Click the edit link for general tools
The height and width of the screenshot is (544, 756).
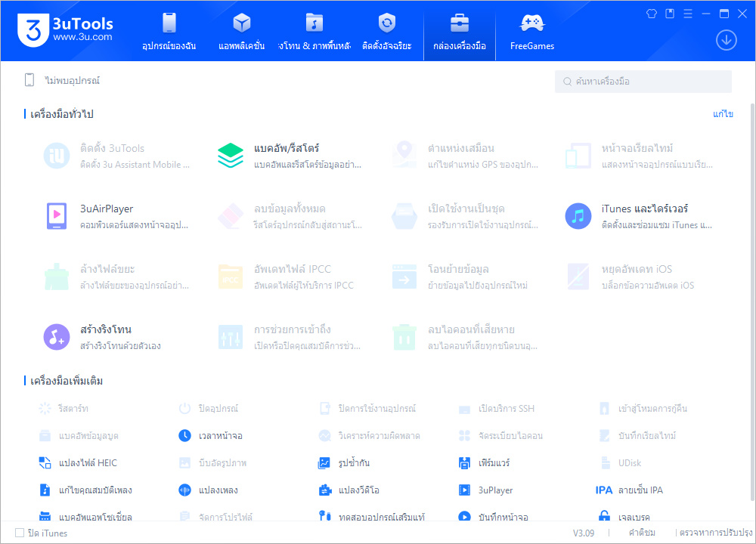[x=723, y=114]
